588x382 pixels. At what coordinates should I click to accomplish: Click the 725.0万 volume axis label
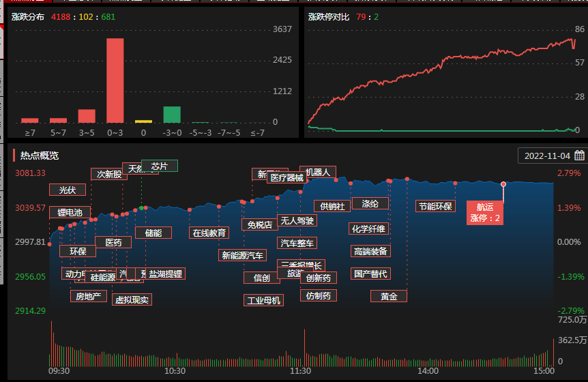pyautogui.click(x=572, y=320)
